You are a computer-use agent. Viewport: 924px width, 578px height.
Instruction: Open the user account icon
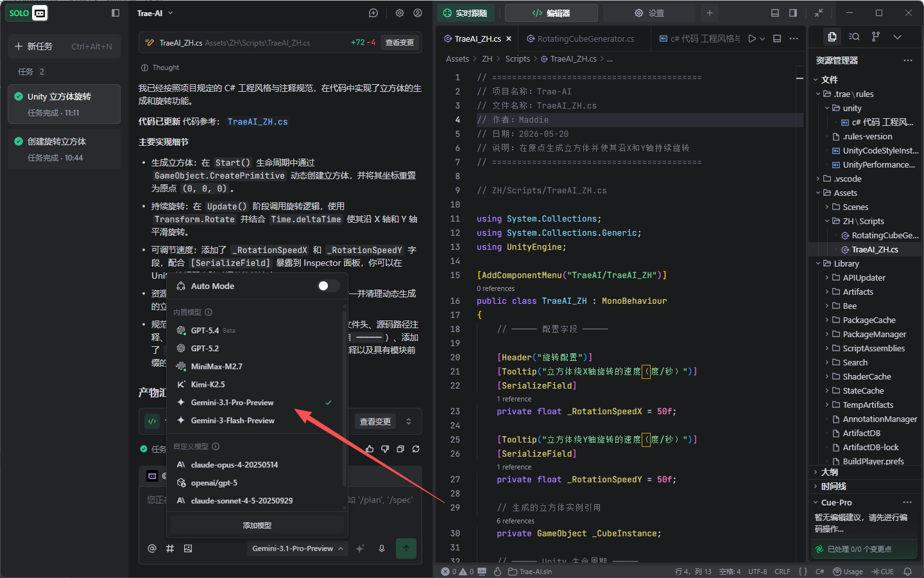(x=418, y=13)
